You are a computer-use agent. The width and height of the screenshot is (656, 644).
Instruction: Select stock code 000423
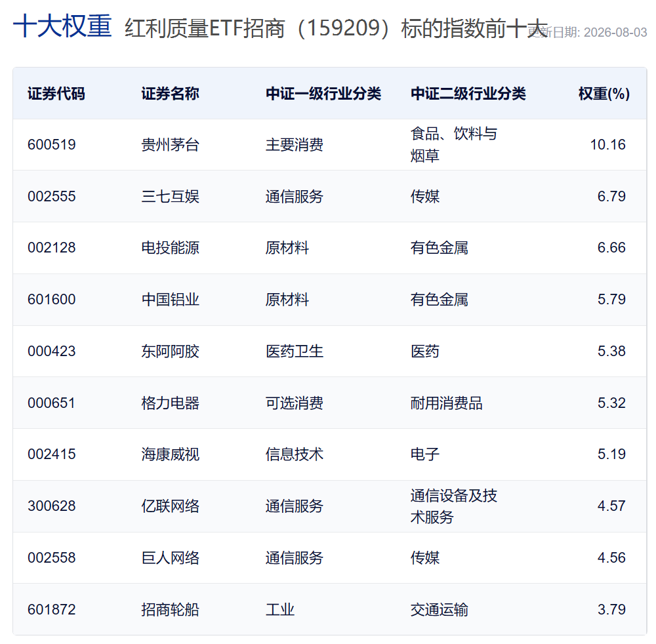pos(52,352)
